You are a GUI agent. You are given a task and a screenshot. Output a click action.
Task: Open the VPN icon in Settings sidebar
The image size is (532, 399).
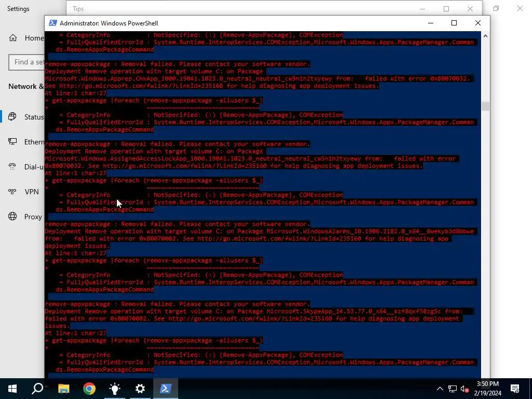(x=12, y=192)
